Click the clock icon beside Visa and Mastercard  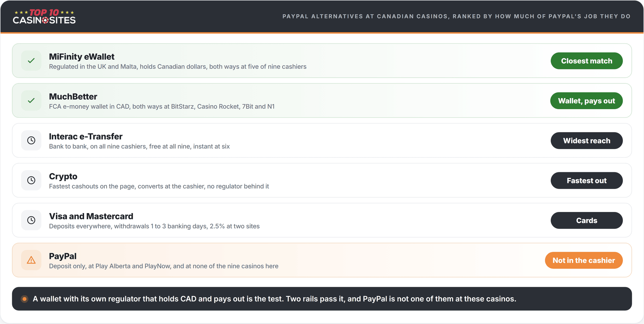31,220
